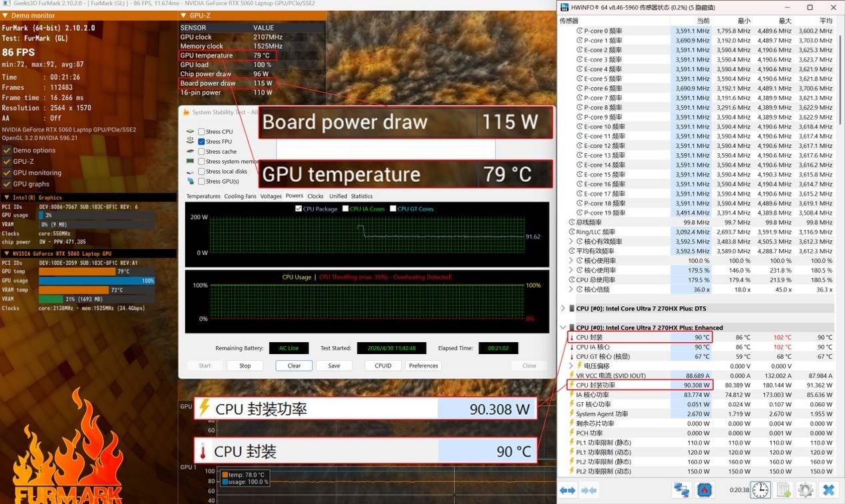845x504 pixels.
Task: Click HWiNFO app icon in title bar
Action: tap(564, 7)
